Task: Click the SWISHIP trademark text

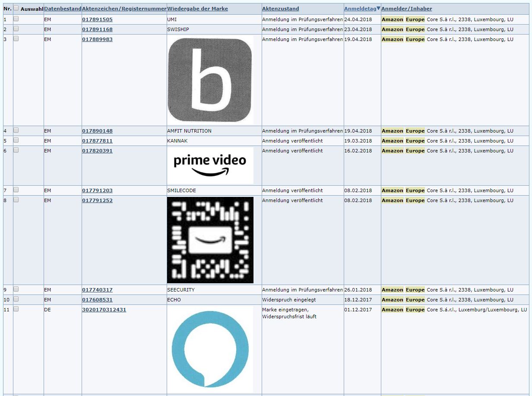Action: point(177,29)
